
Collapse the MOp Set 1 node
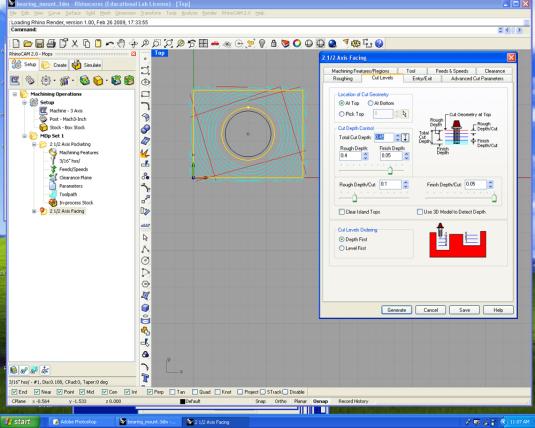point(25,136)
